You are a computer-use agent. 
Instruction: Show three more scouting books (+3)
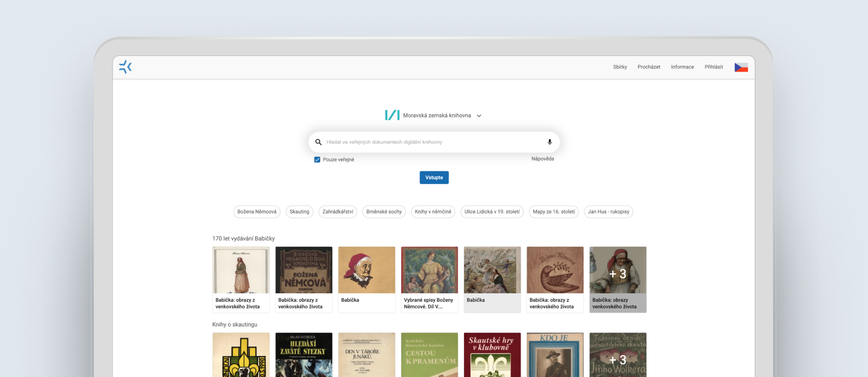618,355
